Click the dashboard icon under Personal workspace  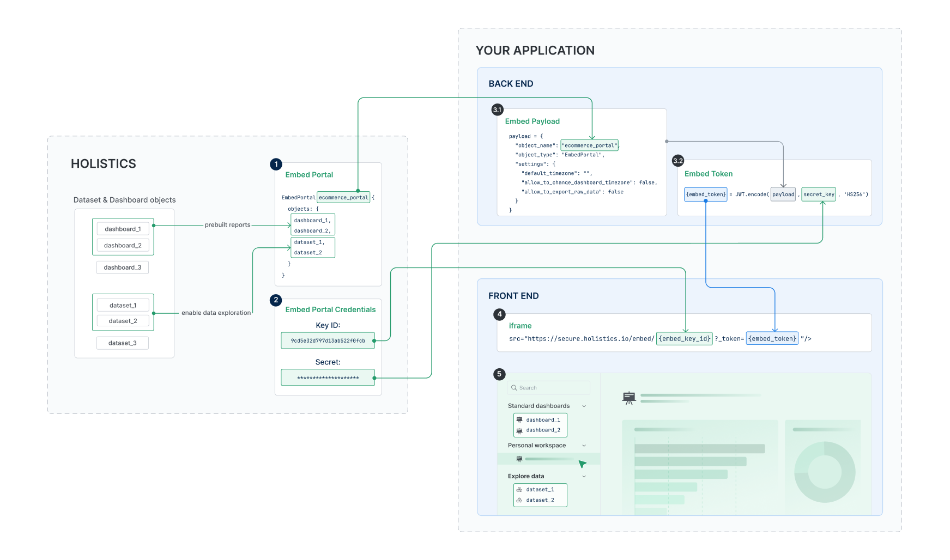[x=519, y=459]
